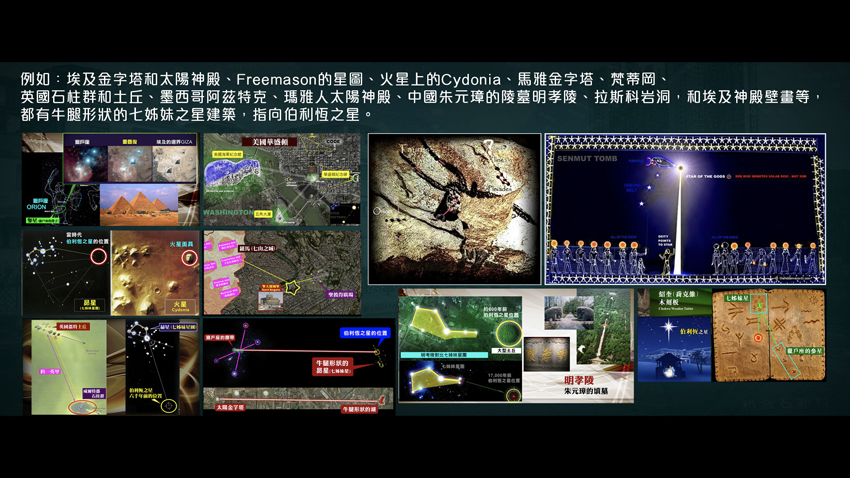
Task: Select the Mars Cydonia surface image
Action: click(155, 273)
